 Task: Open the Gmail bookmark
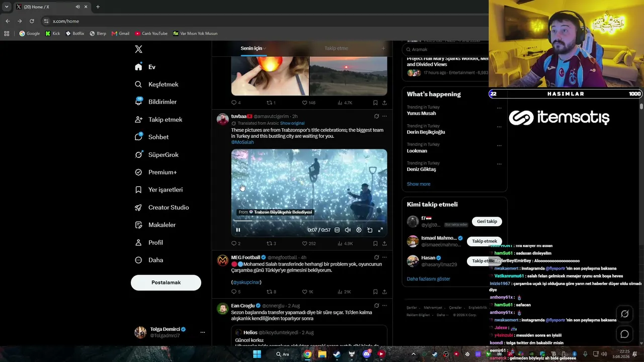pyautogui.click(x=120, y=34)
